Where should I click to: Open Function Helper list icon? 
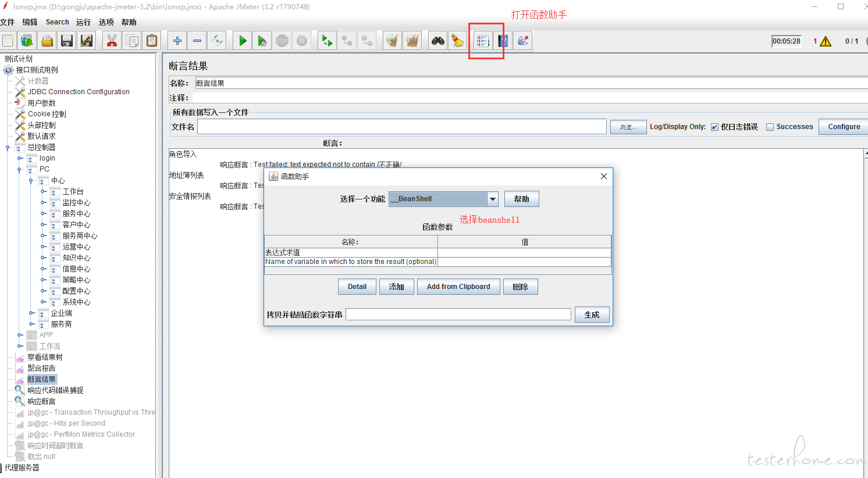pyautogui.click(x=483, y=41)
